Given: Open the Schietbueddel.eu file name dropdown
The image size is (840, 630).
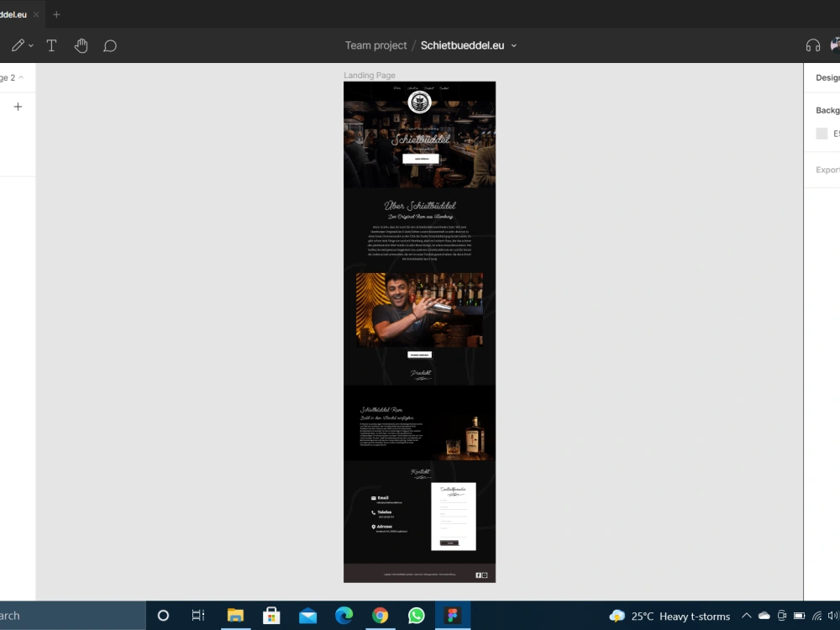Looking at the screenshot, I should [514, 45].
